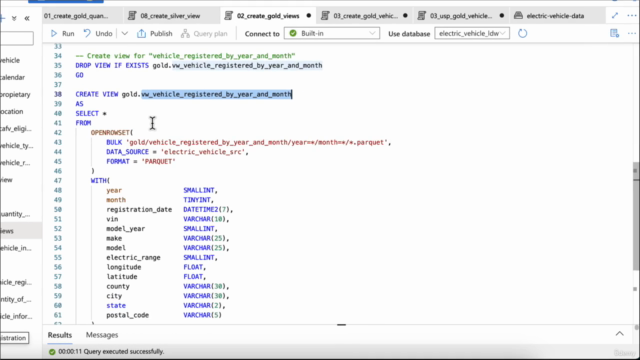The width and height of the screenshot is (640, 360).
Task: Select the Results tab
Action: [x=60, y=335]
